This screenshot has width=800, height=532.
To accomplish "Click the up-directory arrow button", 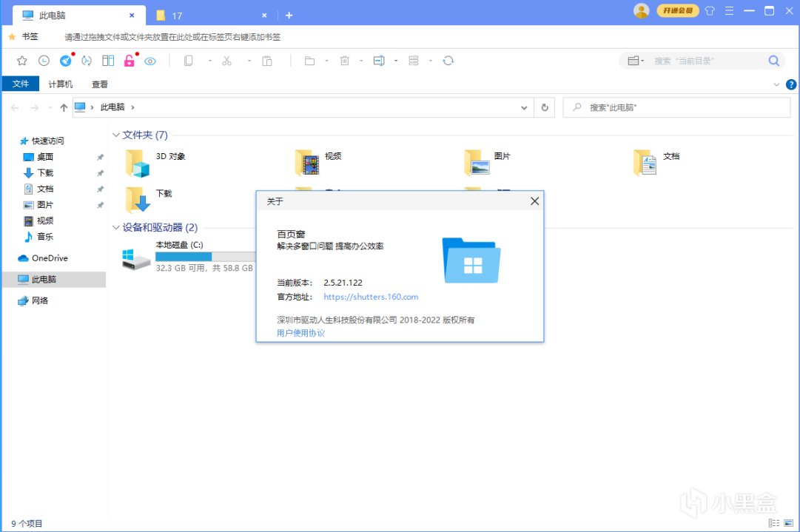I will [x=64, y=107].
